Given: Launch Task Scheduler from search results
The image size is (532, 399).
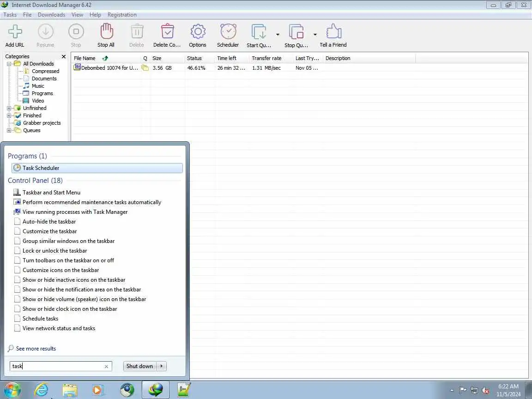Looking at the screenshot, I should pyautogui.click(x=97, y=168).
